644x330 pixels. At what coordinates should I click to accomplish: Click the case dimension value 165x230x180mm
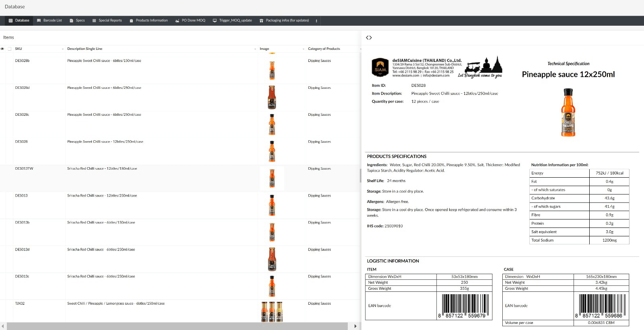tap(601, 277)
